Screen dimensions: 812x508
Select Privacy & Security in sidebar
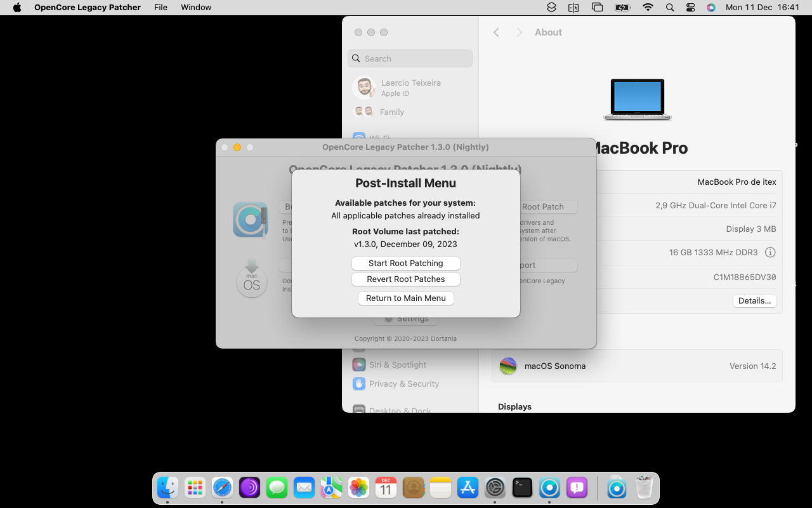(x=410, y=384)
